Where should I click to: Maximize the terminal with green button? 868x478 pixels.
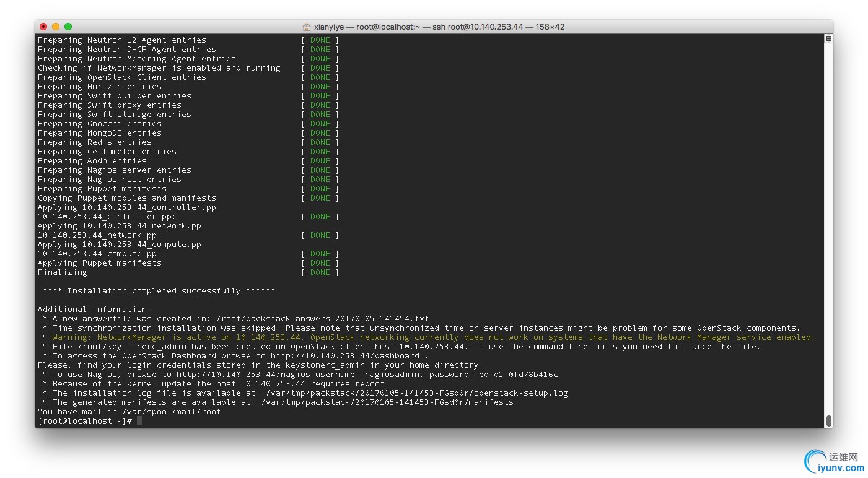(x=68, y=27)
